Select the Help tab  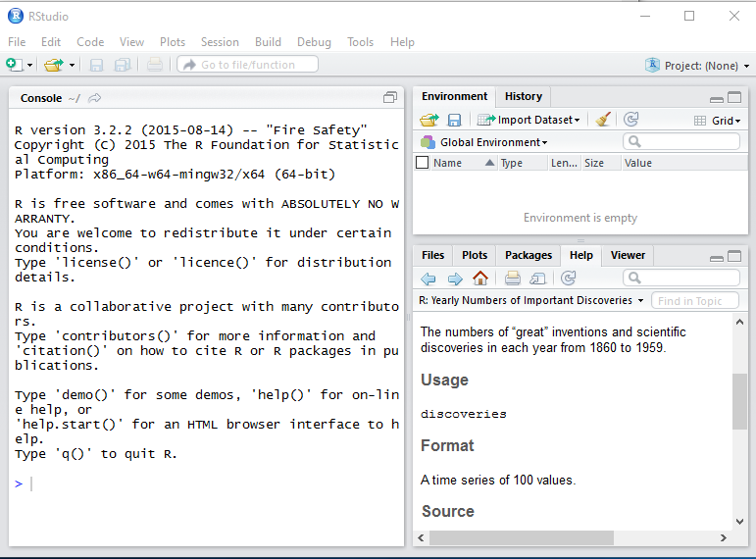tap(581, 255)
